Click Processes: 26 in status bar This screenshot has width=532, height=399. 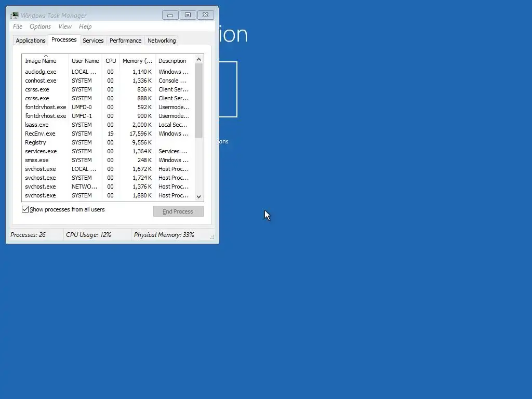click(28, 234)
